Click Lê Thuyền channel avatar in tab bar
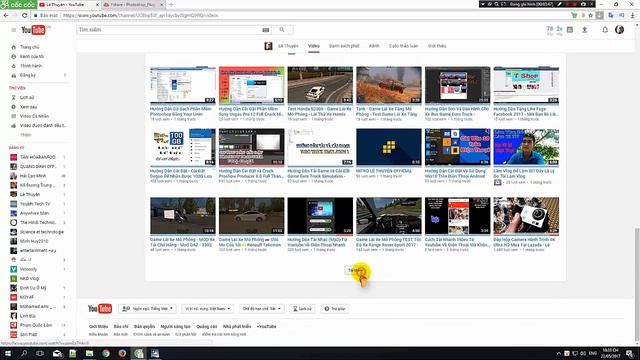640x360 pixels. click(x=268, y=46)
